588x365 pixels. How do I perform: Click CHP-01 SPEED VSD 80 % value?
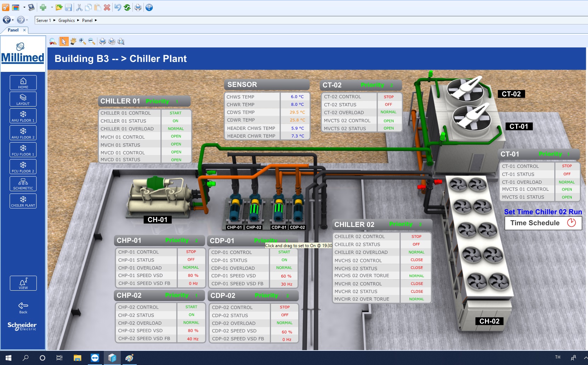pyautogui.click(x=193, y=275)
